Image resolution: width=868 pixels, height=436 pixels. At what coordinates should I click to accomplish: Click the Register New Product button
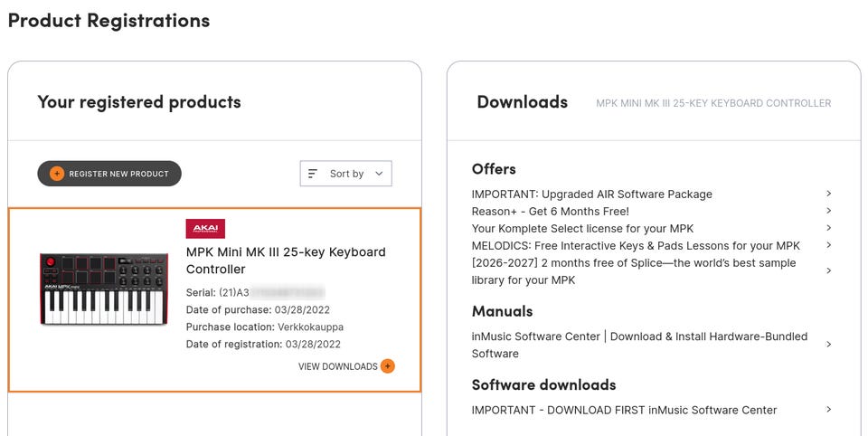(109, 174)
